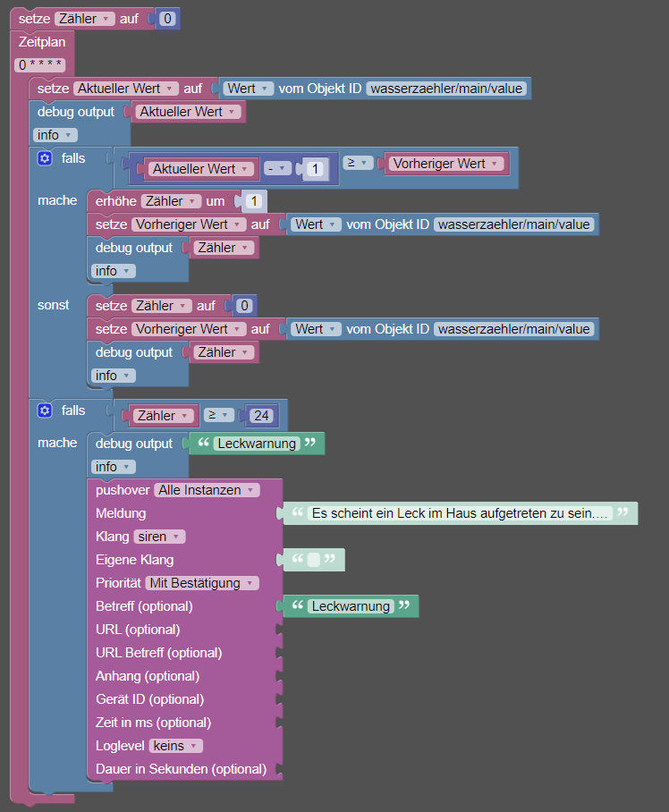Open Aktueller Wert dropdown inside subtraction block
669x812 pixels.
point(201,169)
